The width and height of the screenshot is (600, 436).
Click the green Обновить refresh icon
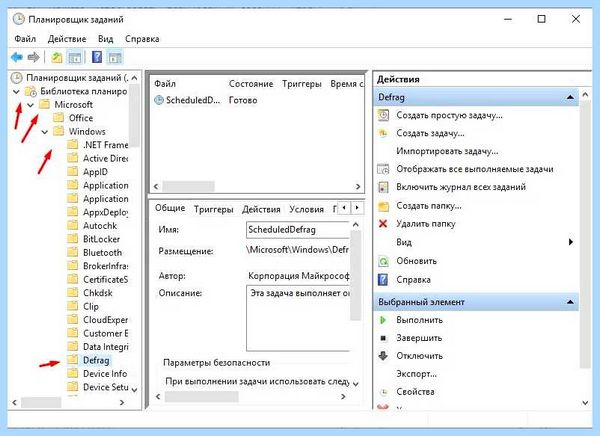pos(383,261)
